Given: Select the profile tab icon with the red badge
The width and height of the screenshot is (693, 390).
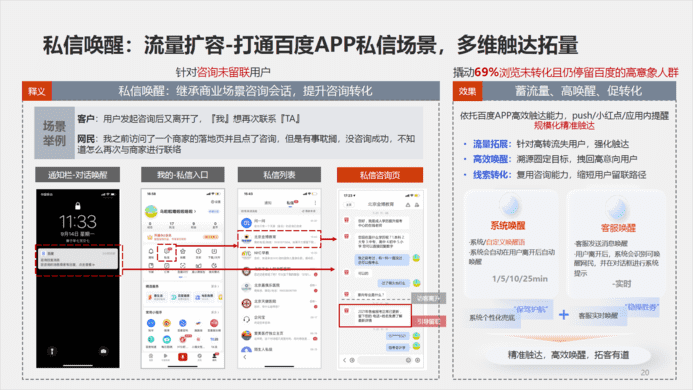Looking at the screenshot, I should 215,357.
